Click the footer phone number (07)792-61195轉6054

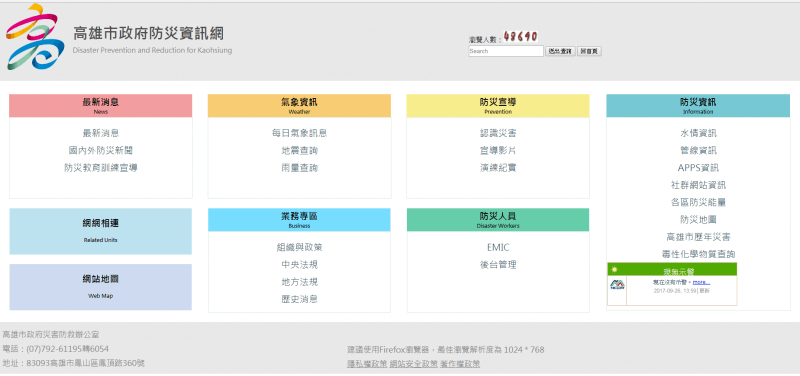pyautogui.click(x=67, y=349)
